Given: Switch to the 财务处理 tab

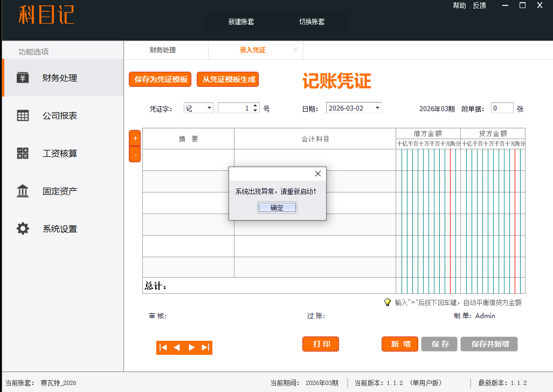Looking at the screenshot, I should tap(163, 50).
